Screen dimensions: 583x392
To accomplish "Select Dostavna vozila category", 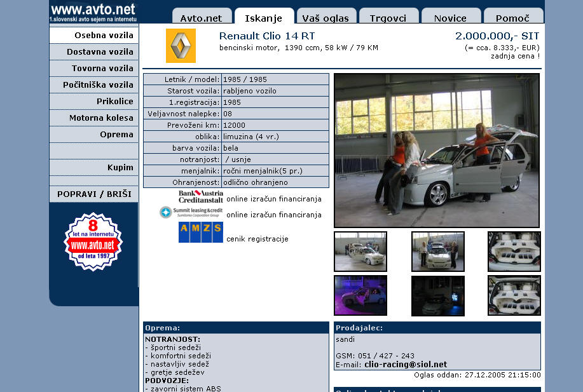I will [x=93, y=51].
